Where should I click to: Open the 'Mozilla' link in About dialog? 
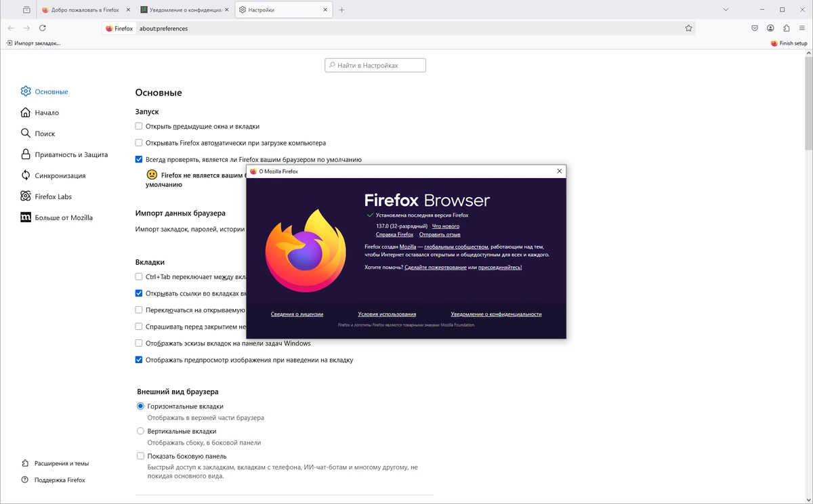pos(408,247)
